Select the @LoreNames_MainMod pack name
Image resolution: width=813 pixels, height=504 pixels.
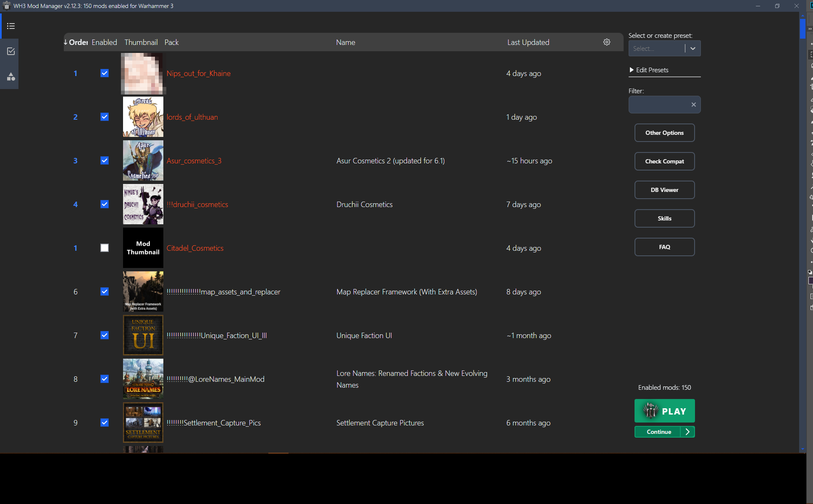[215, 379]
